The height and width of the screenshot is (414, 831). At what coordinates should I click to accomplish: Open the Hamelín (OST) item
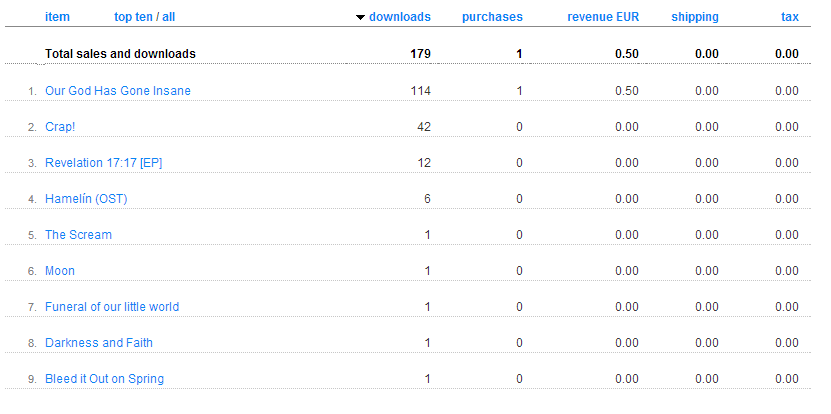tap(86, 199)
